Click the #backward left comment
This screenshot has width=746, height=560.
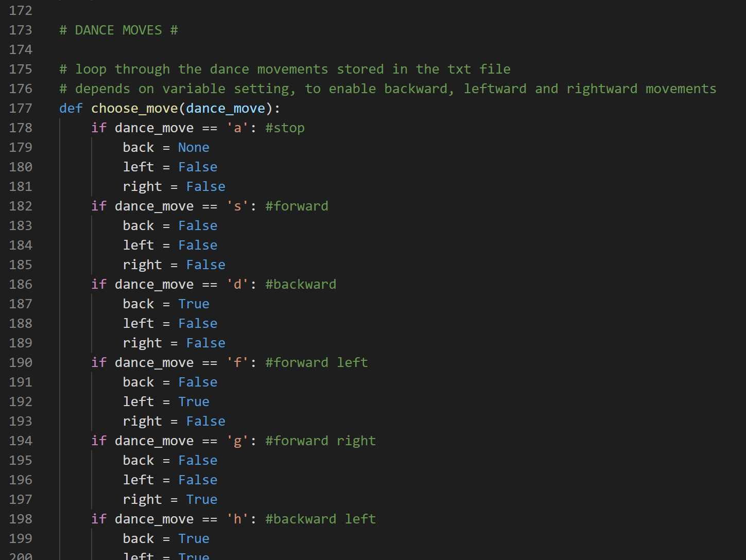tap(320, 519)
